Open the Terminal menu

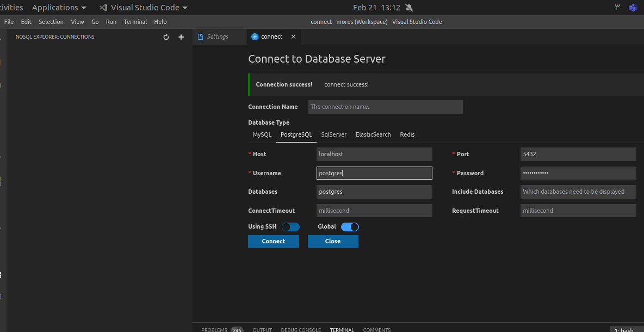click(135, 22)
